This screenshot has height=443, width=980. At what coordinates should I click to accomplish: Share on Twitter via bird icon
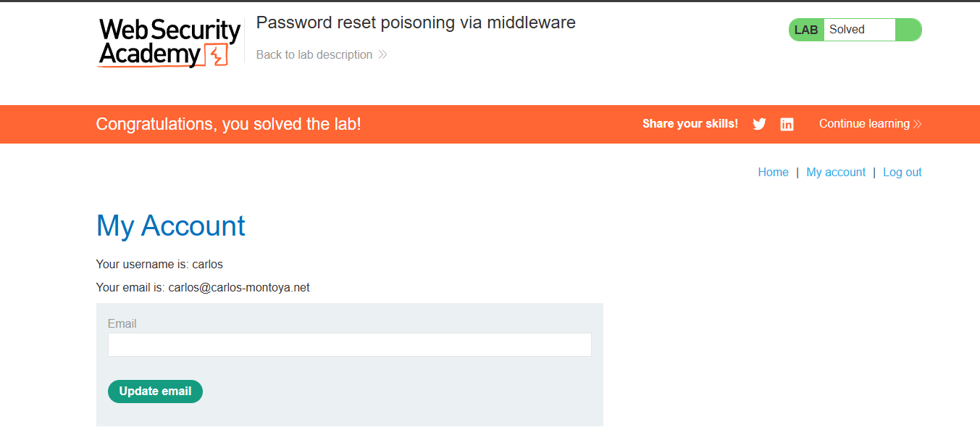tap(759, 124)
